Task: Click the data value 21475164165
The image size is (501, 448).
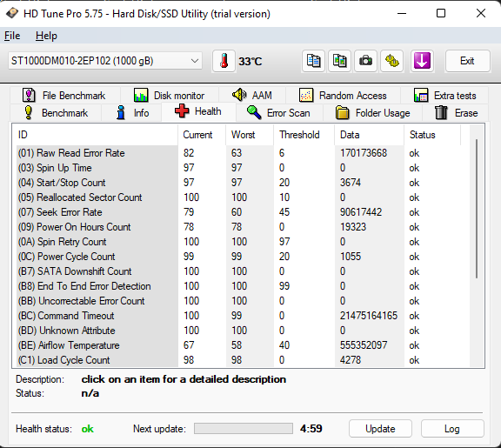Action: click(369, 316)
